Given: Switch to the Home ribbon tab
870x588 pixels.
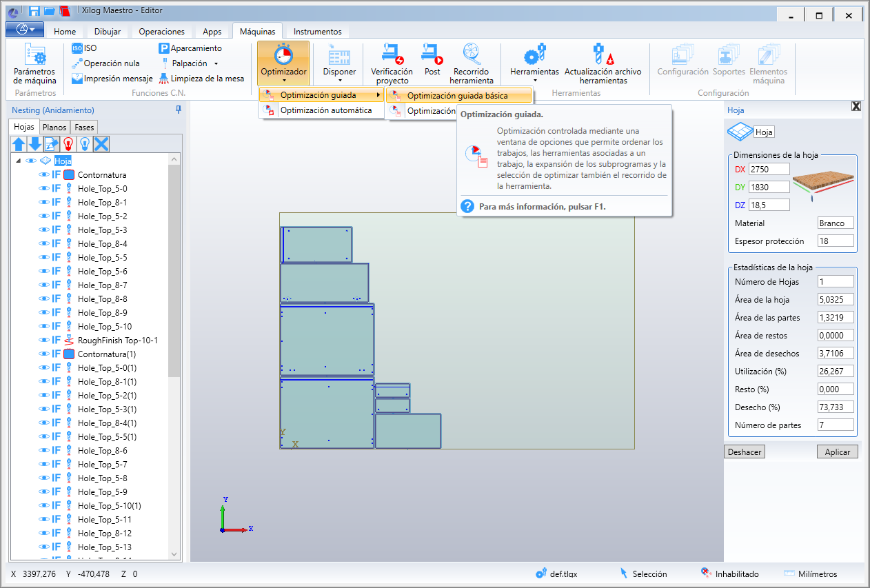Looking at the screenshot, I should coord(65,31).
